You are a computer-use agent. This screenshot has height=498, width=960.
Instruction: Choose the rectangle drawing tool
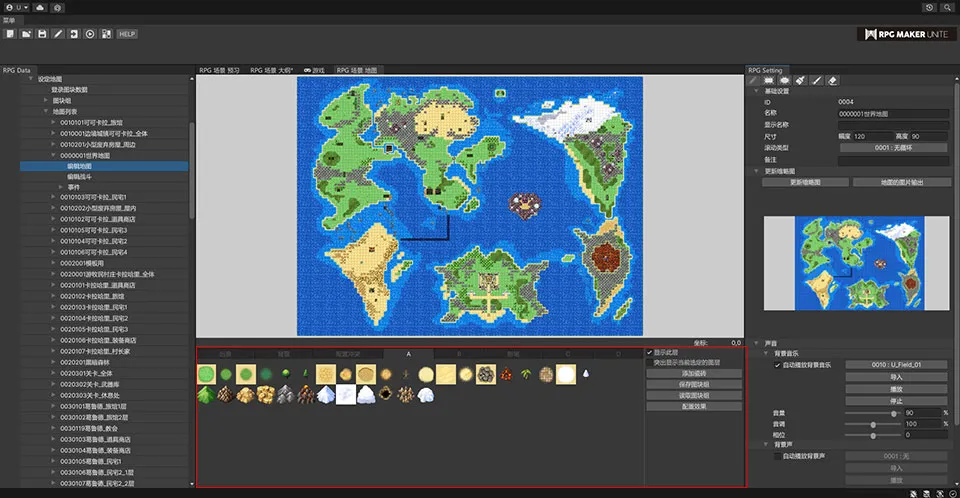click(x=768, y=80)
